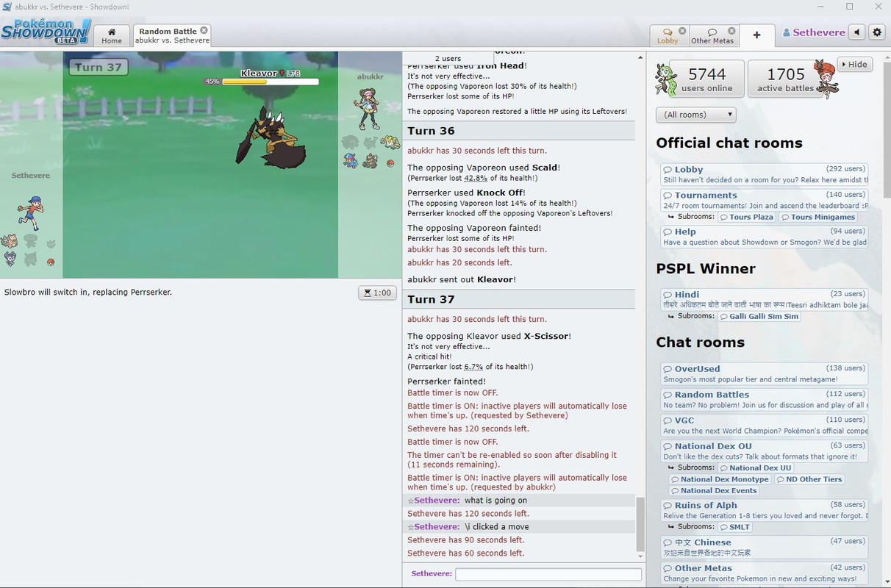
Task: Open the (All rooms) filter dropdown
Action: (x=695, y=115)
